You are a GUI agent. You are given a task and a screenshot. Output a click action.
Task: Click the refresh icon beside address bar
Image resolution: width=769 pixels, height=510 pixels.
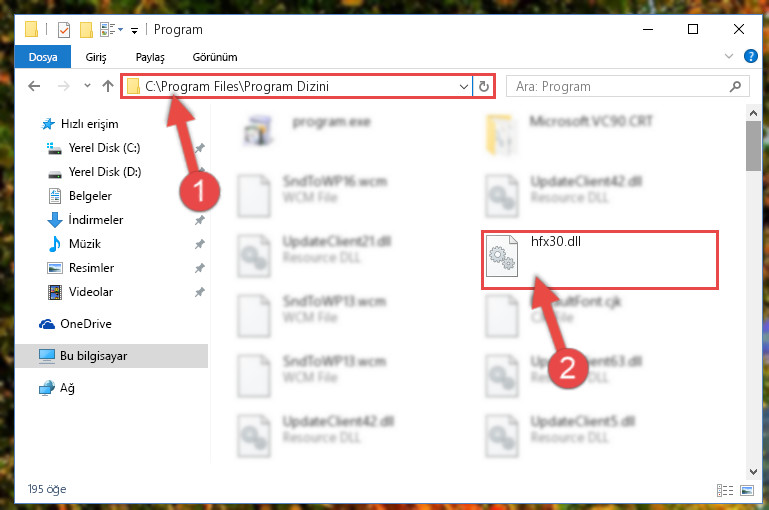tap(484, 87)
